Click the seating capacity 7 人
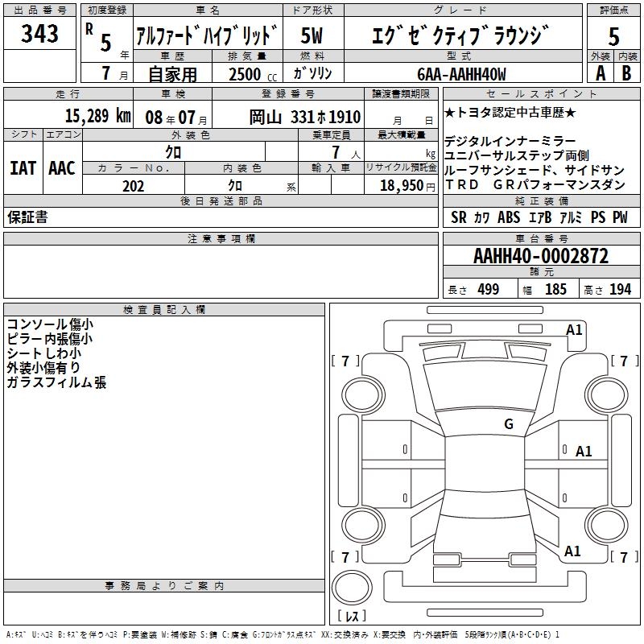Viewport: 644px width, 644px height. click(x=346, y=153)
